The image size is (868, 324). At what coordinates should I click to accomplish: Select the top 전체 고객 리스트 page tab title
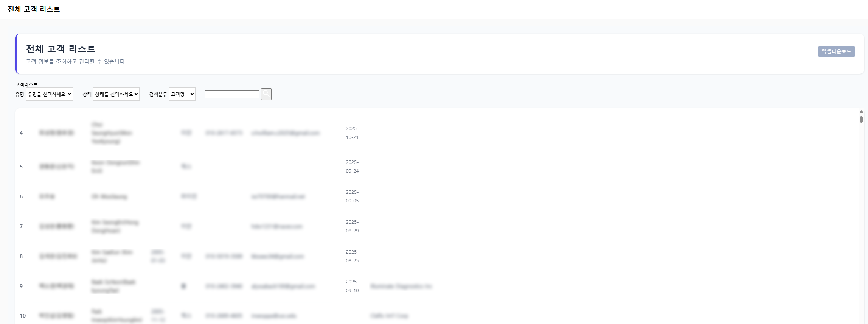coord(34,9)
